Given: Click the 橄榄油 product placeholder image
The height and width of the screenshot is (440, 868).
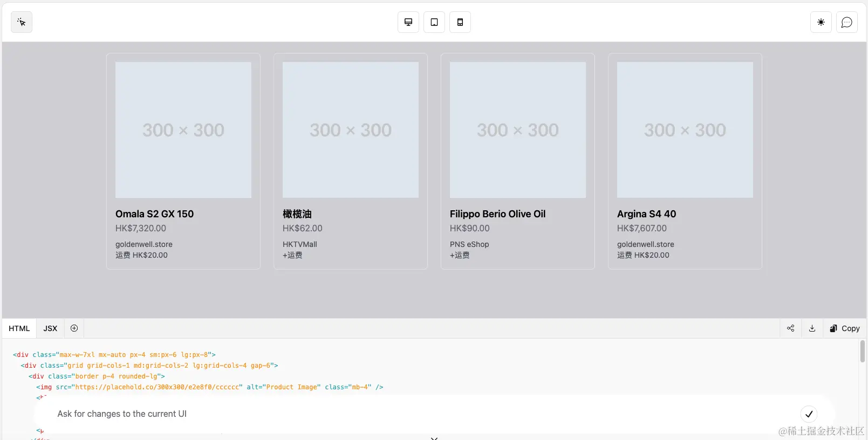Looking at the screenshot, I should (x=351, y=130).
